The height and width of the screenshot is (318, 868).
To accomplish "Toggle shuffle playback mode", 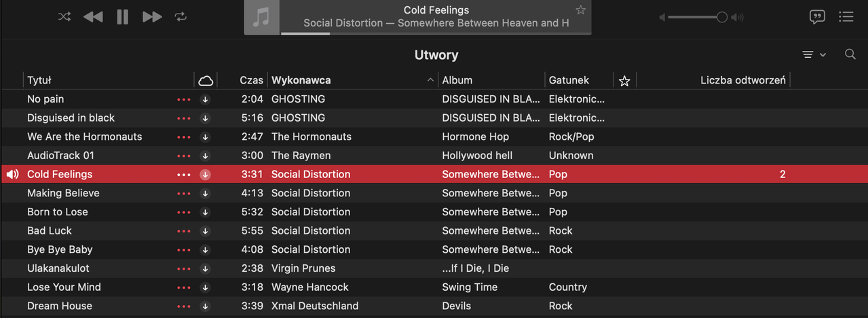I will tap(64, 17).
